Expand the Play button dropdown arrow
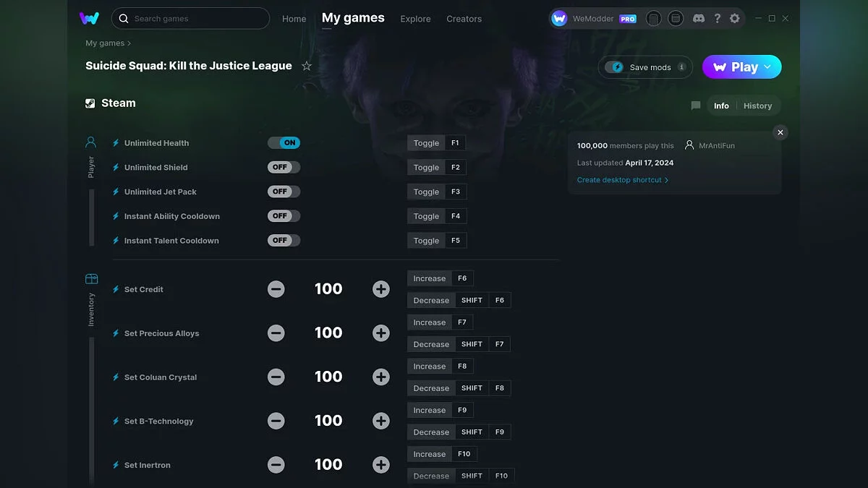The image size is (868, 488). 767,67
